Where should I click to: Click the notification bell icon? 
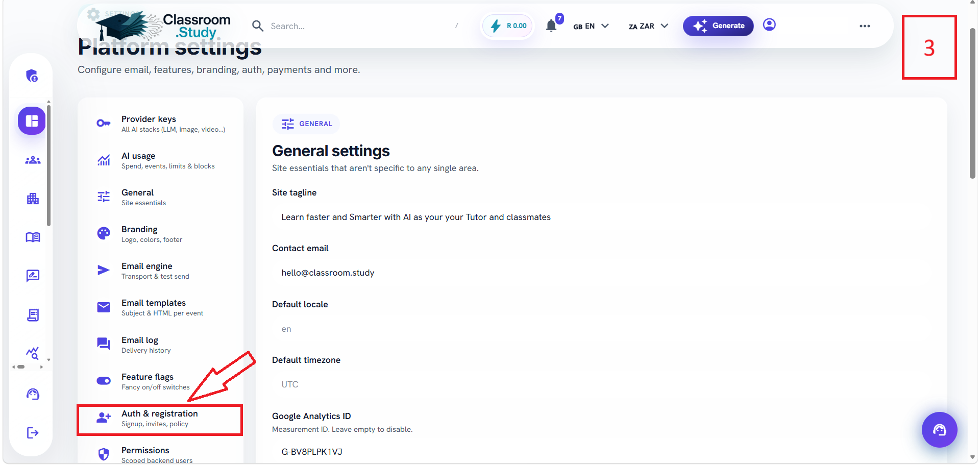tap(551, 26)
